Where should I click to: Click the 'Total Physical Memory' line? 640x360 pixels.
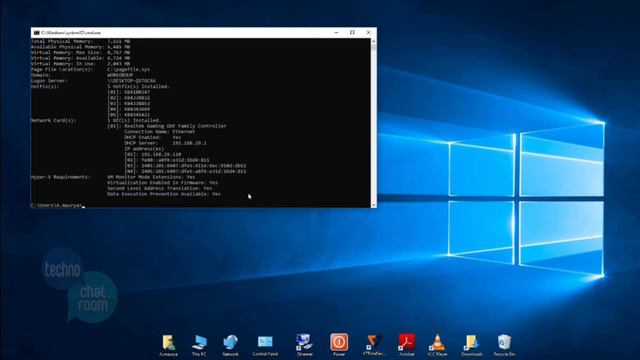(x=80, y=41)
